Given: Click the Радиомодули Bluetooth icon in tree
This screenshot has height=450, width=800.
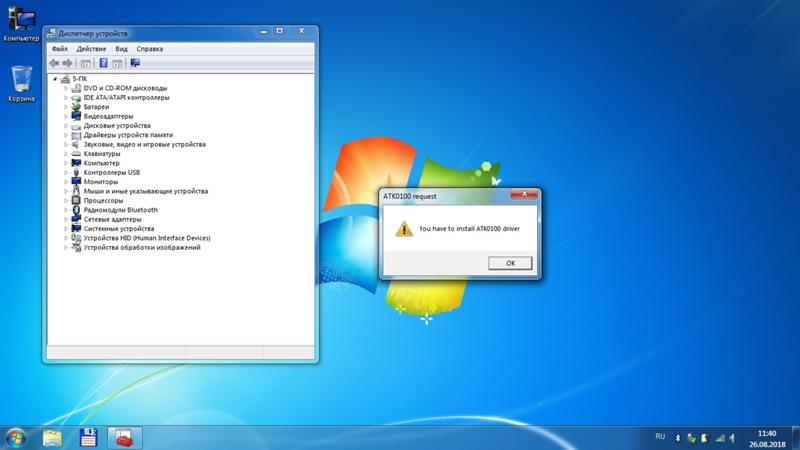Looking at the screenshot, I should tap(76, 210).
